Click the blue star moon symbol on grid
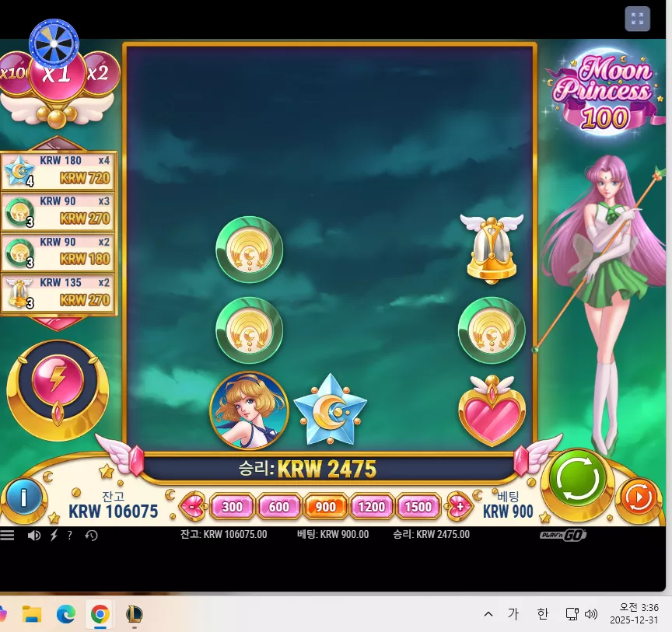This screenshot has width=672, height=632. [330, 410]
